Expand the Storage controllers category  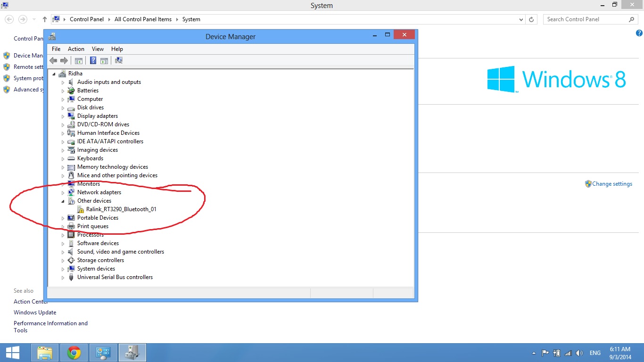coord(63,260)
